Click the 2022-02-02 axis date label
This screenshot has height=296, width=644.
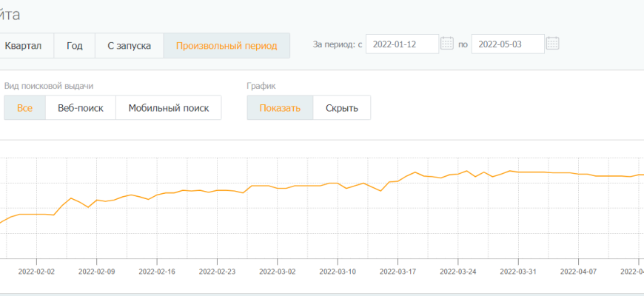point(36,272)
